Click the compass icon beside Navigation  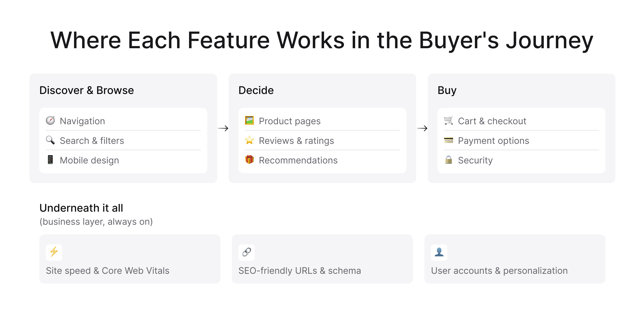pos(50,120)
